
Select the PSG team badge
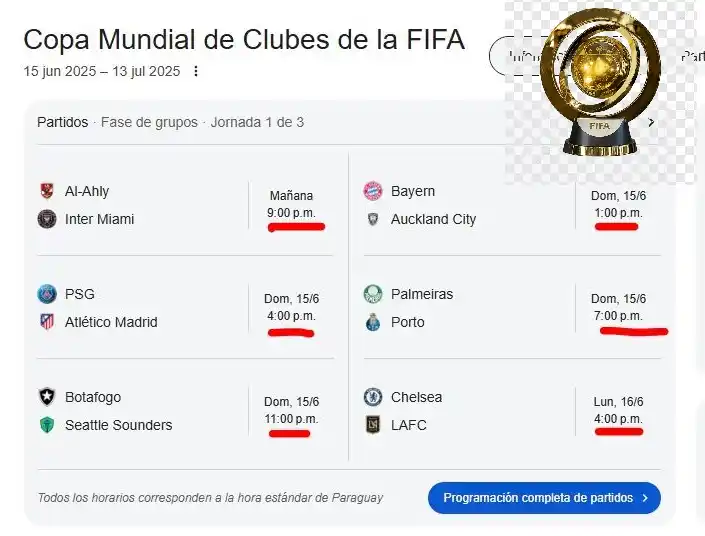click(x=47, y=294)
